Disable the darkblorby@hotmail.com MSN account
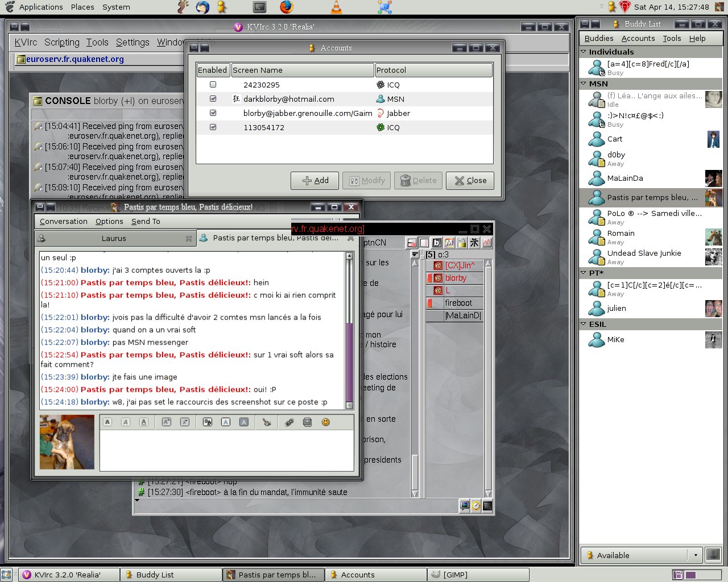 (x=213, y=99)
